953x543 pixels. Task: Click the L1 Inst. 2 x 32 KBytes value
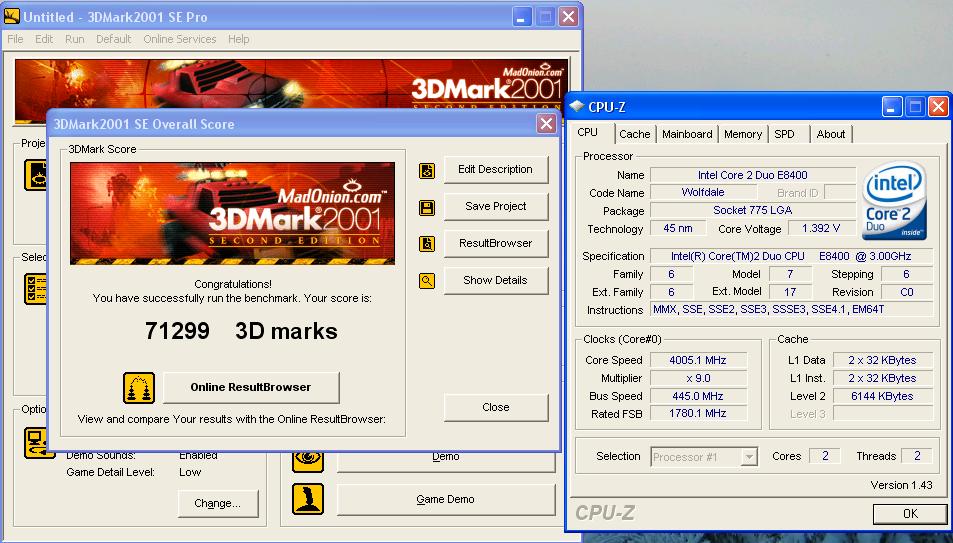point(882,378)
